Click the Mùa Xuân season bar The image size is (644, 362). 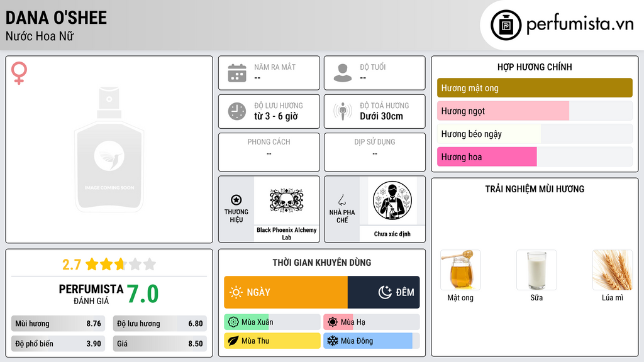click(272, 322)
